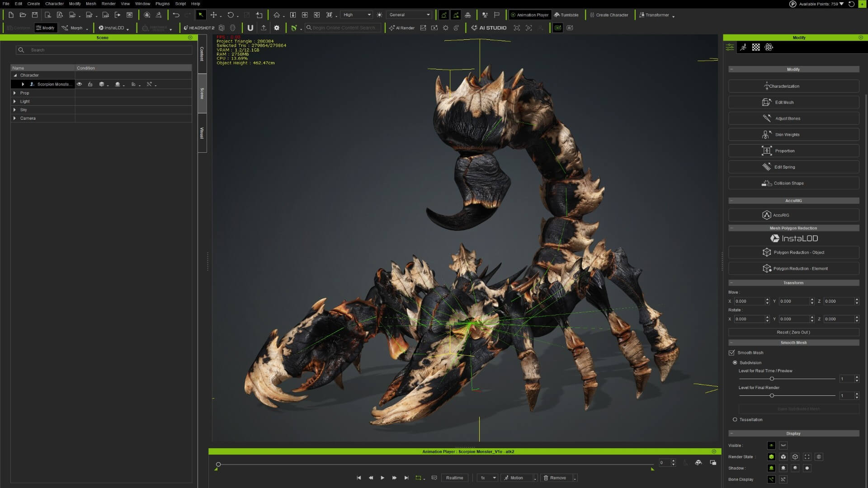
Task: Click the Undo arrow icon
Action: (176, 15)
